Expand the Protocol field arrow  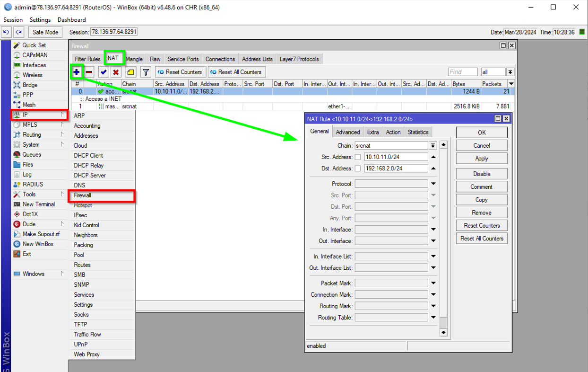point(433,184)
